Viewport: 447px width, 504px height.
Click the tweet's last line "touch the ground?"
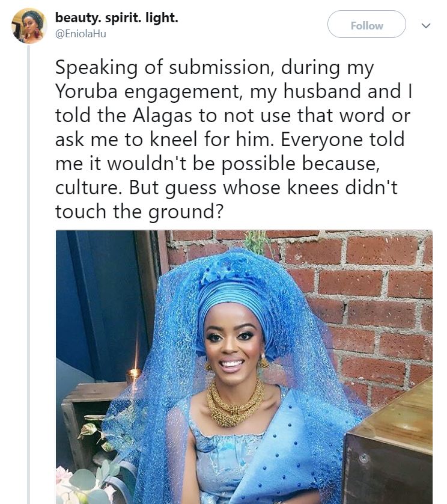(135, 212)
